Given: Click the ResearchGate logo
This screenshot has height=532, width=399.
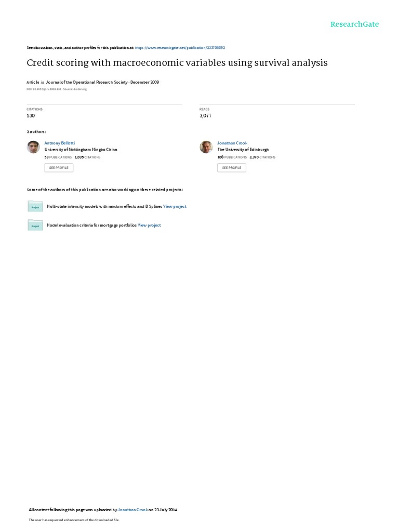Looking at the screenshot, I should 354,24.
